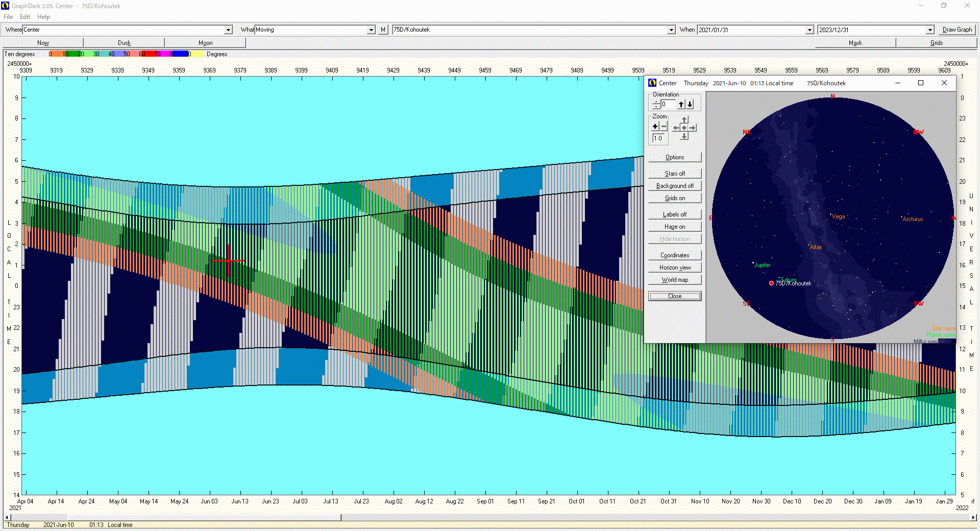Click the Now button

click(43, 43)
